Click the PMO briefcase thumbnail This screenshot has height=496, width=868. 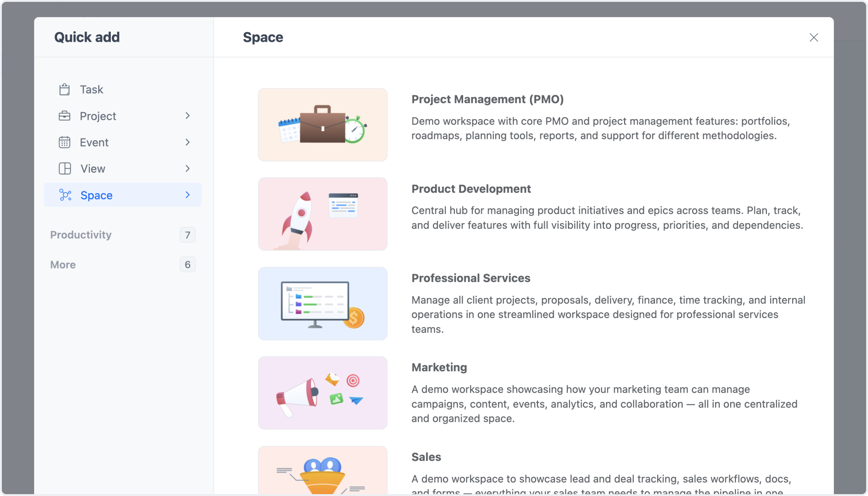(322, 125)
